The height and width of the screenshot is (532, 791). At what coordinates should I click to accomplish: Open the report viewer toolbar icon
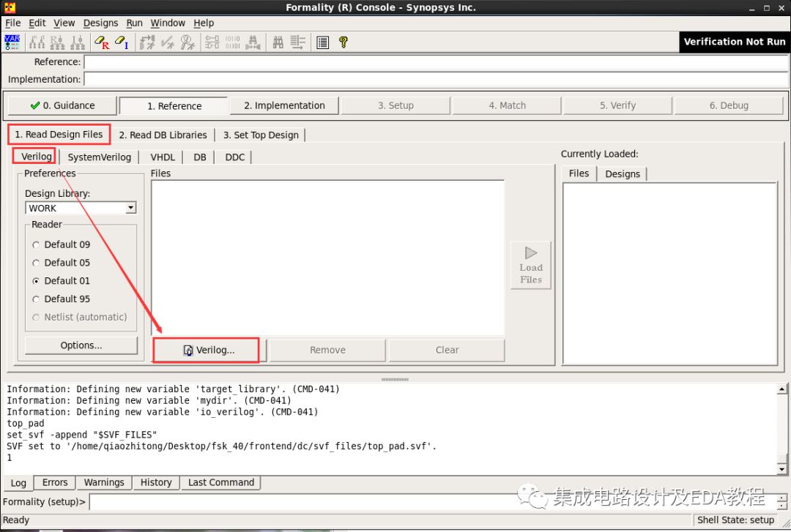(x=322, y=42)
